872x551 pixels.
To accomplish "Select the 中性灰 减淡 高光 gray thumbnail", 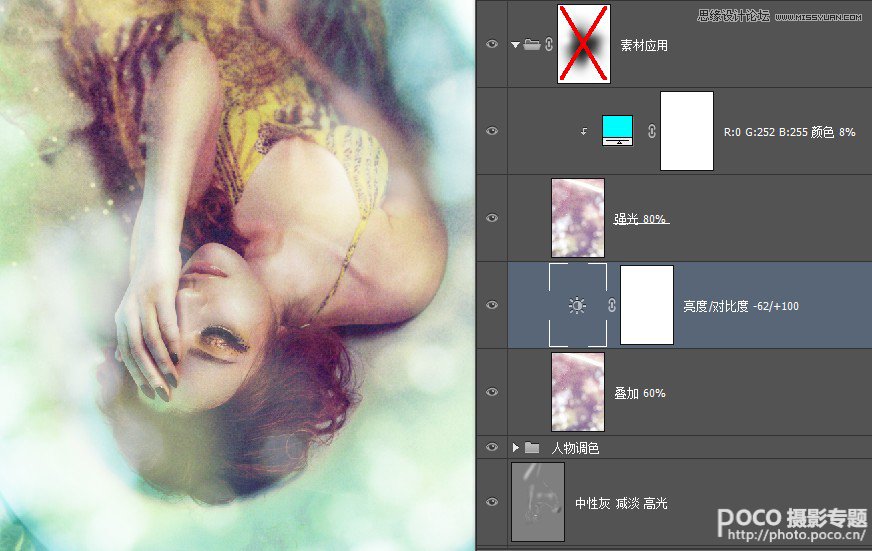I will pyautogui.click(x=538, y=502).
